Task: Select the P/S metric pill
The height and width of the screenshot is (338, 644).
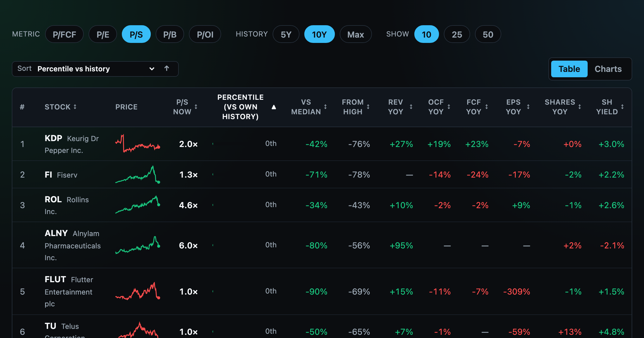Action: pyautogui.click(x=136, y=34)
